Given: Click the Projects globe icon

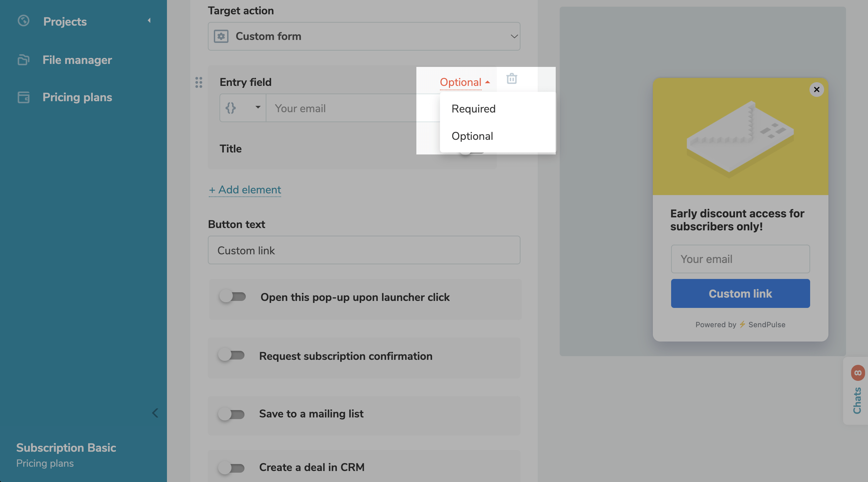Looking at the screenshot, I should (x=23, y=21).
